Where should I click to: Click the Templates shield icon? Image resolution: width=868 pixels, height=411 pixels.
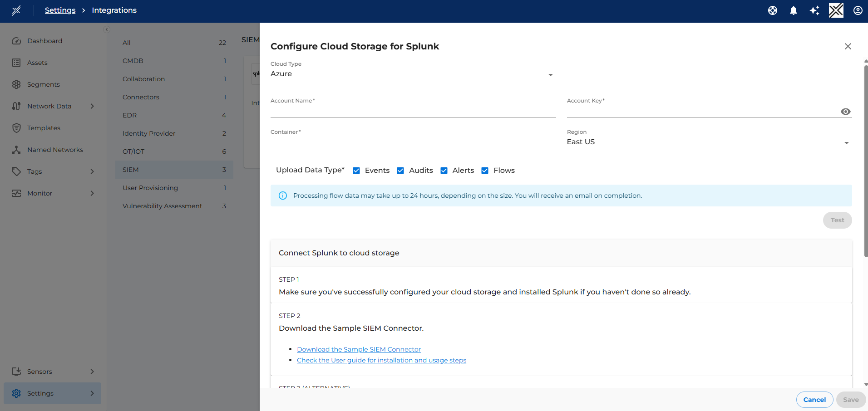pos(16,128)
